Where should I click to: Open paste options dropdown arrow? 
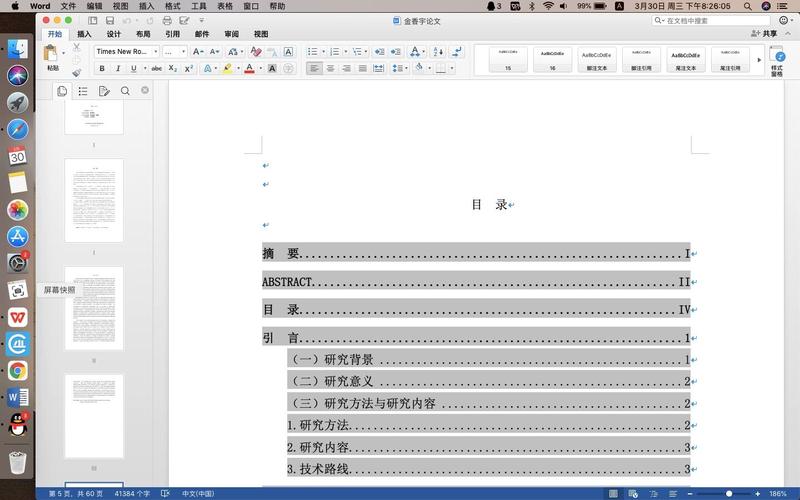[63, 53]
